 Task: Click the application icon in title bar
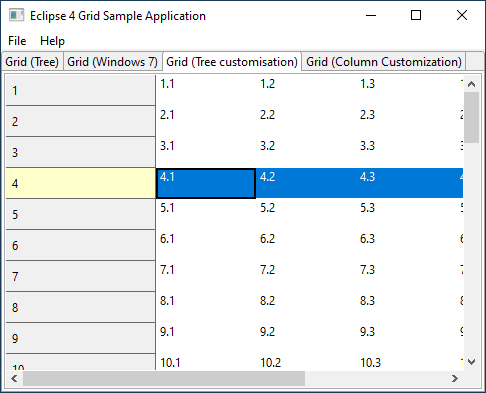(16, 15)
